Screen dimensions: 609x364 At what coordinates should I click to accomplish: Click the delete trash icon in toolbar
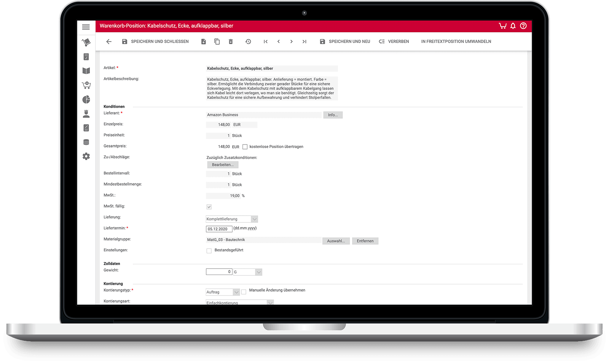pyautogui.click(x=231, y=41)
